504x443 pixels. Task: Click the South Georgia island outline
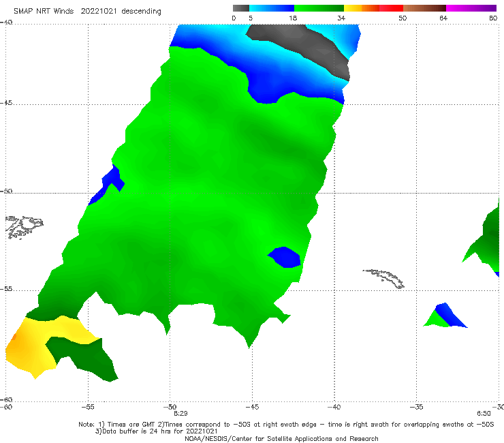coord(384,278)
